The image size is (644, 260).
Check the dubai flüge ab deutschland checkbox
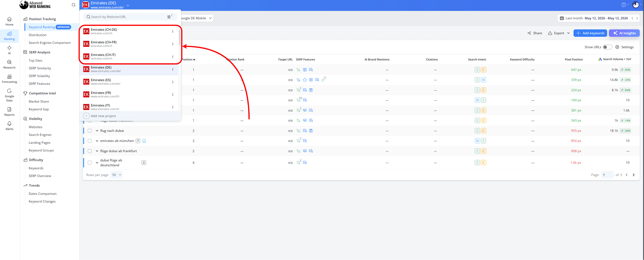pos(90,163)
